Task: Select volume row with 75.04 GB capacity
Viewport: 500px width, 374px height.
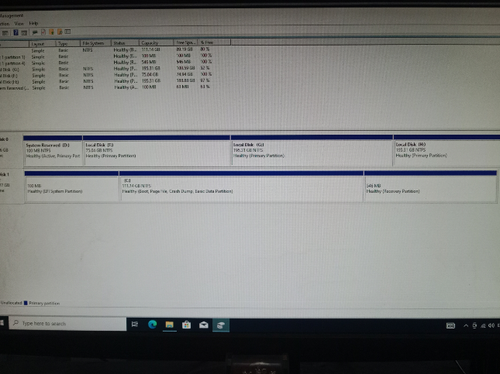Action: (x=107, y=75)
